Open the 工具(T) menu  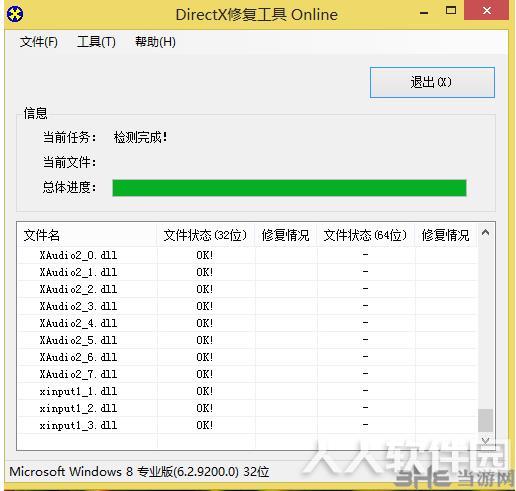96,42
